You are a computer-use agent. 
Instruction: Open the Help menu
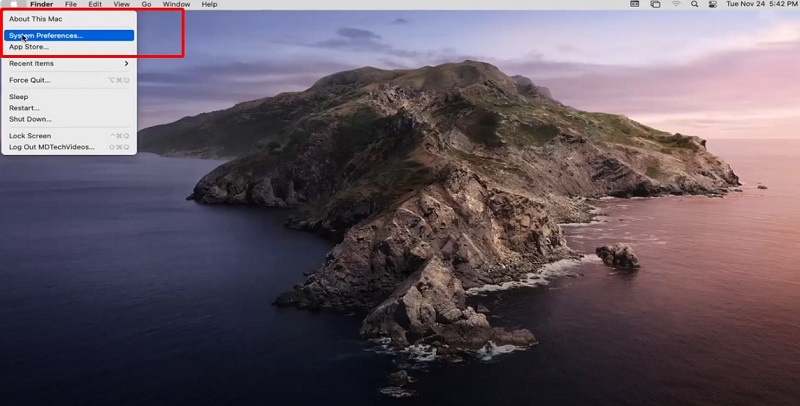[209, 5]
